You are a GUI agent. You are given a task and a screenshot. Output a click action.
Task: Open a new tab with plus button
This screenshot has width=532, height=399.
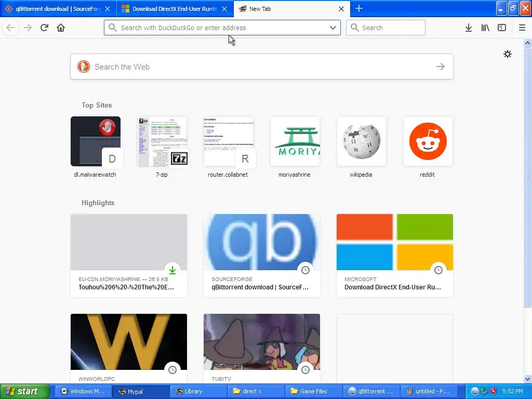tap(359, 8)
